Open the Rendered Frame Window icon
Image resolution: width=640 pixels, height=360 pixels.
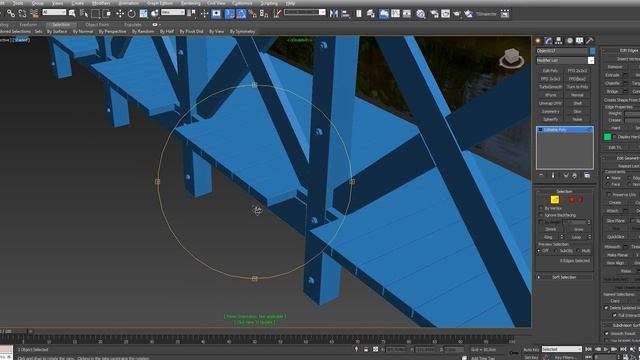[x=445, y=13]
